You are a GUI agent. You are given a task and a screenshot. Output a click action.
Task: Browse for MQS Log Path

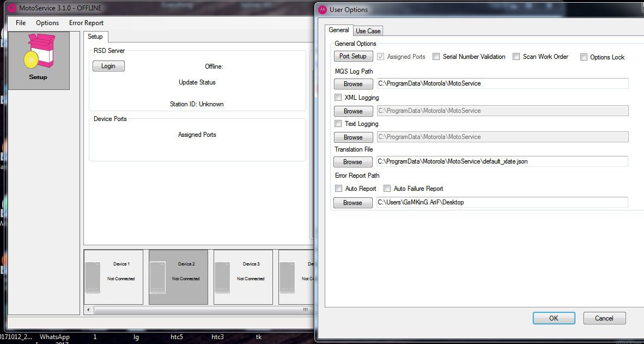[x=353, y=84]
